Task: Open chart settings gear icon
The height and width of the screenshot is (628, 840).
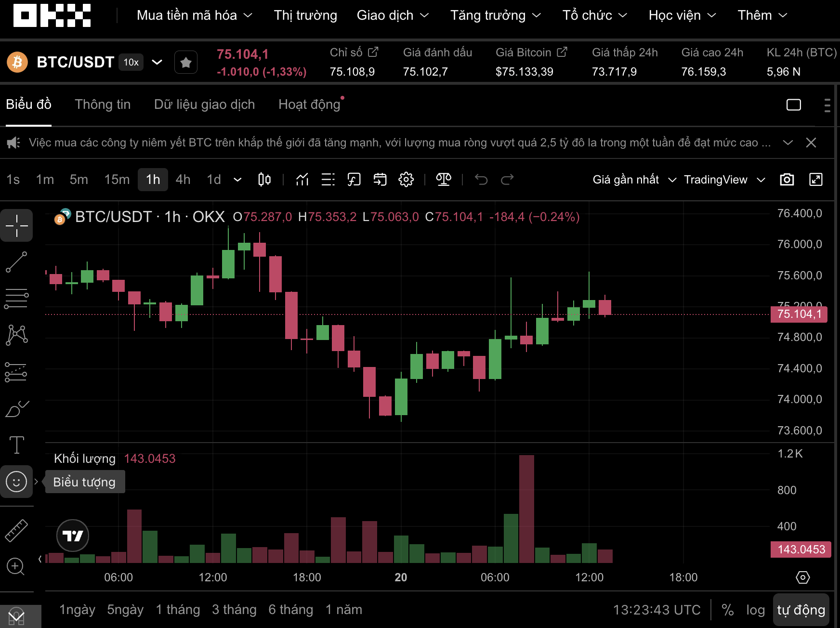Action: click(406, 180)
